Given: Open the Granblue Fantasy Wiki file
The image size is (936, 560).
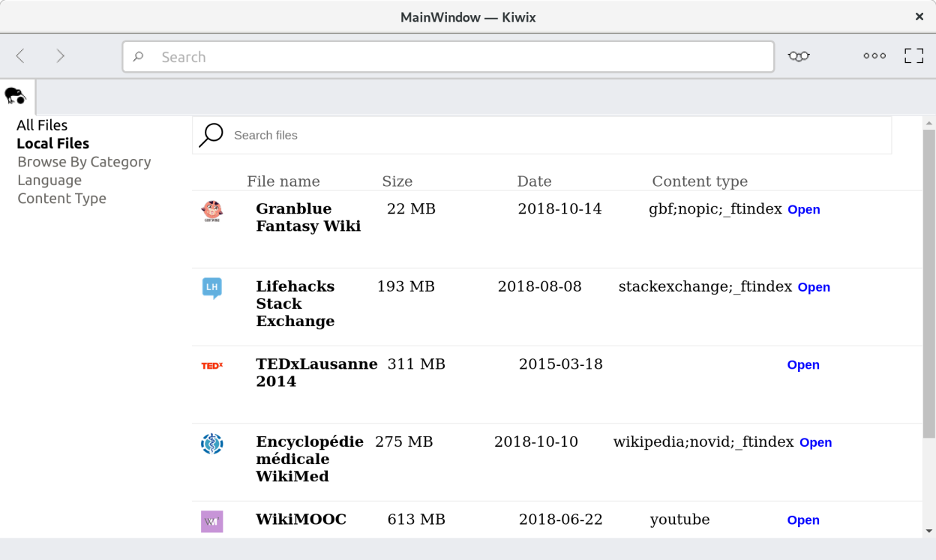Looking at the screenshot, I should 803,210.
